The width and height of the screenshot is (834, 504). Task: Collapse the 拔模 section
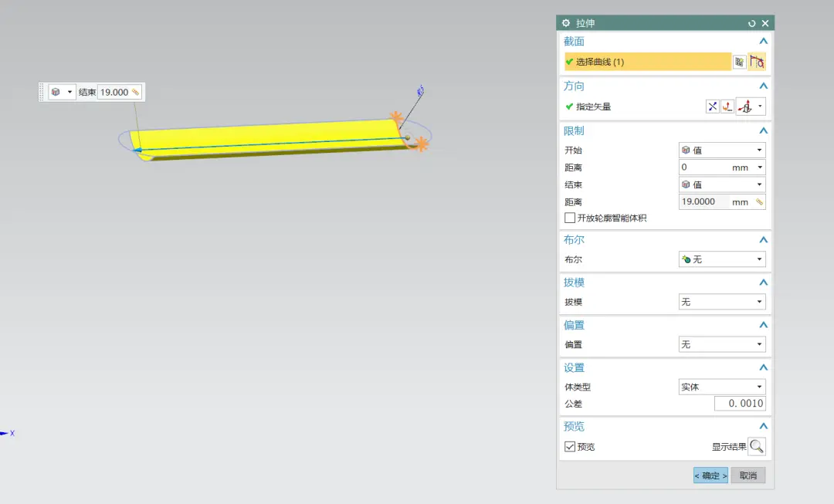tap(763, 282)
